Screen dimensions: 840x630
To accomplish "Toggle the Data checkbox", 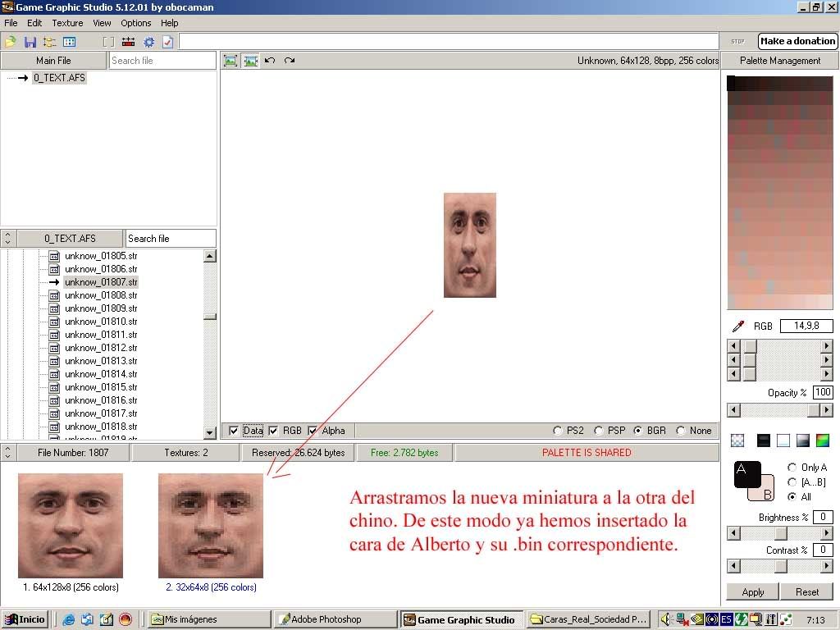I will [x=234, y=431].
